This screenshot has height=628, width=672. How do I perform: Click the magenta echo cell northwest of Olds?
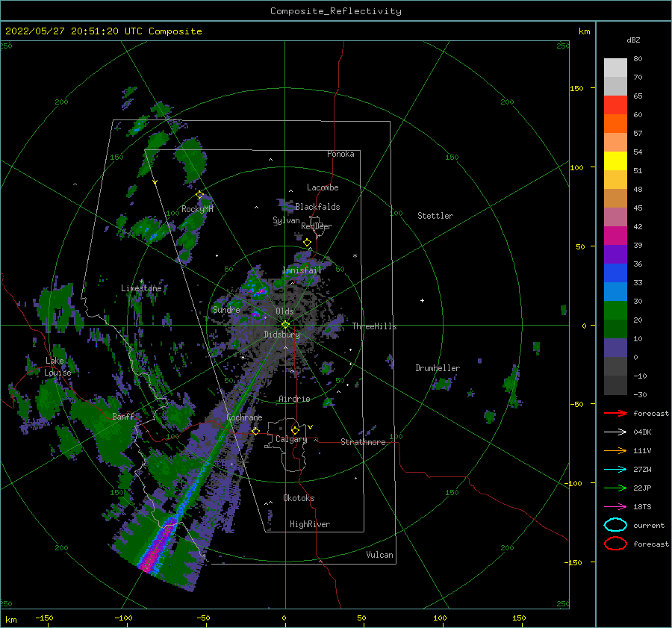tap(259, 293)
